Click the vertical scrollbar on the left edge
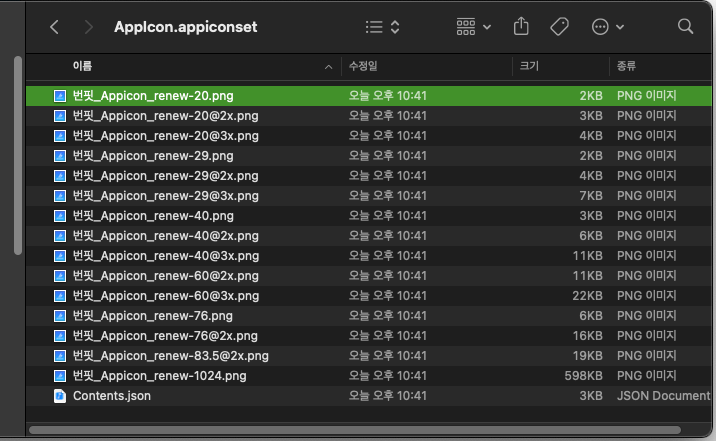The image size is (716, 441). (18, 155)
